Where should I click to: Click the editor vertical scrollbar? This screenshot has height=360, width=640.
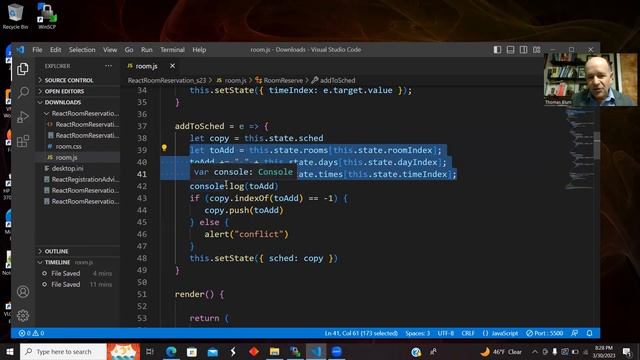pyautogui.click(x=597, y=145)
